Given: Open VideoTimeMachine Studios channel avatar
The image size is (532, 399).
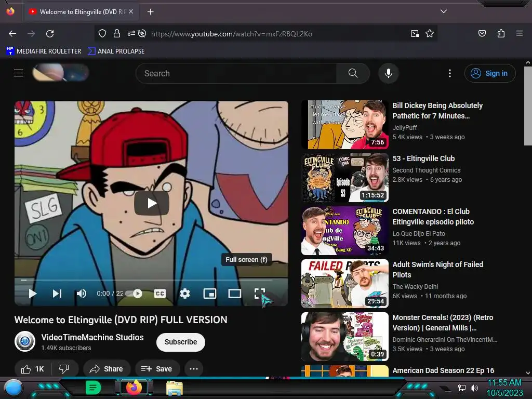Looking at the screenshot, I should [25, 341].
